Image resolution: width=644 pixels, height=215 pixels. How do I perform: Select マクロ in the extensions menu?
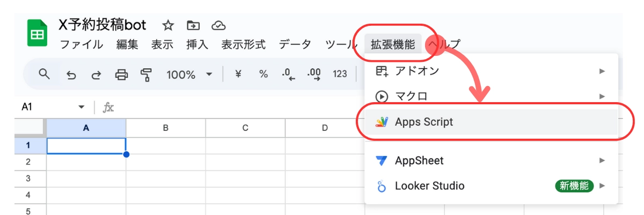point(491,96)
